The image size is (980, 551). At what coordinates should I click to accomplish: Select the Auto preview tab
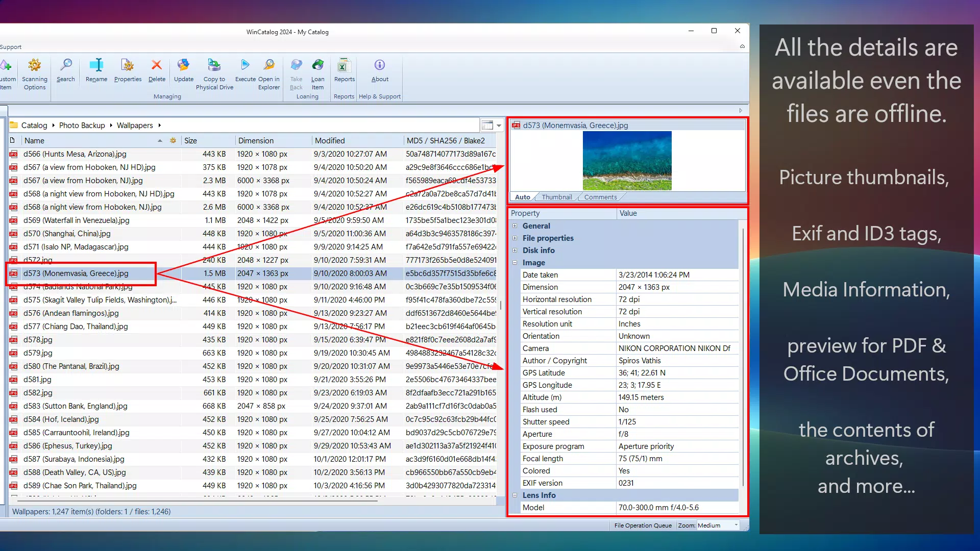[522, 197]
